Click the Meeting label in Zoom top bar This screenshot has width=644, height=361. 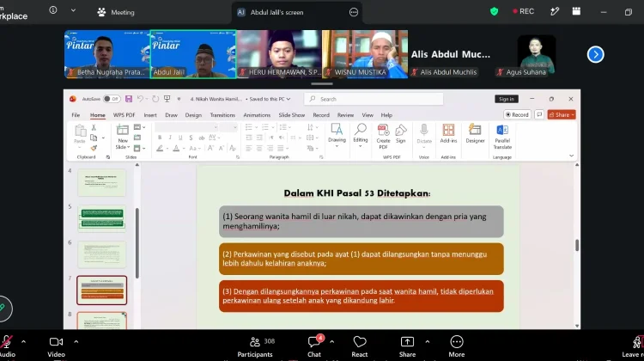[123, 12]
